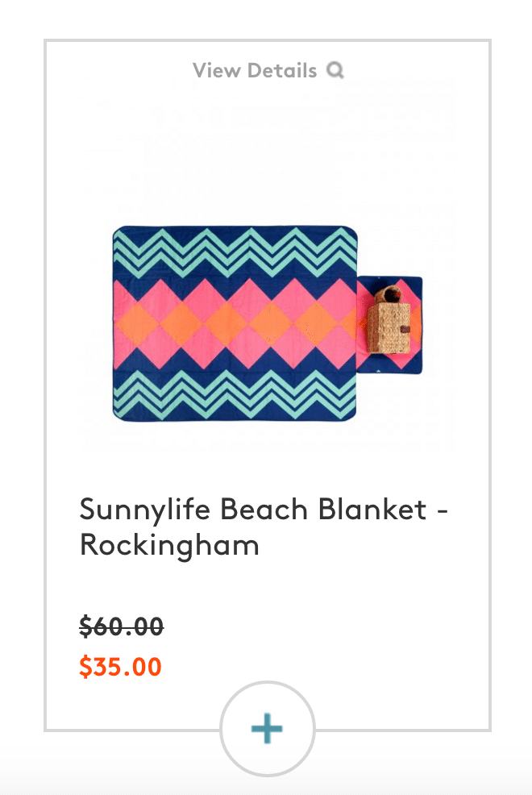
Task: Click the teal plus icon
Action: (267, 729)
